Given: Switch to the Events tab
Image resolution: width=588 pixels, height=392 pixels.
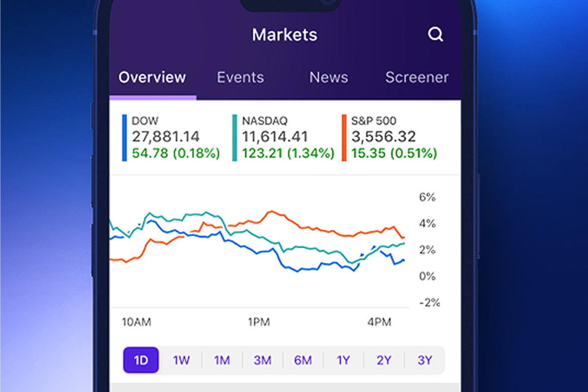Looking at the screenshot, I should pos(240,77).
